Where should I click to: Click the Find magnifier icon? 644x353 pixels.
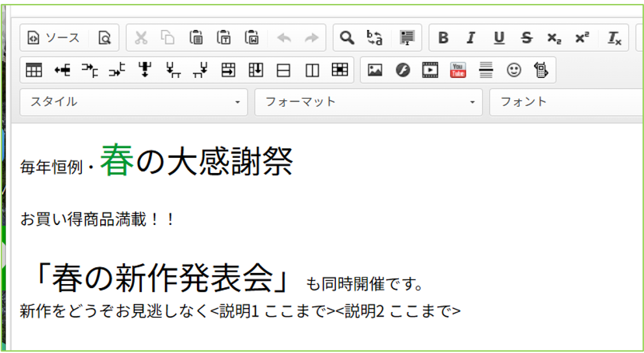click(347, 38)
